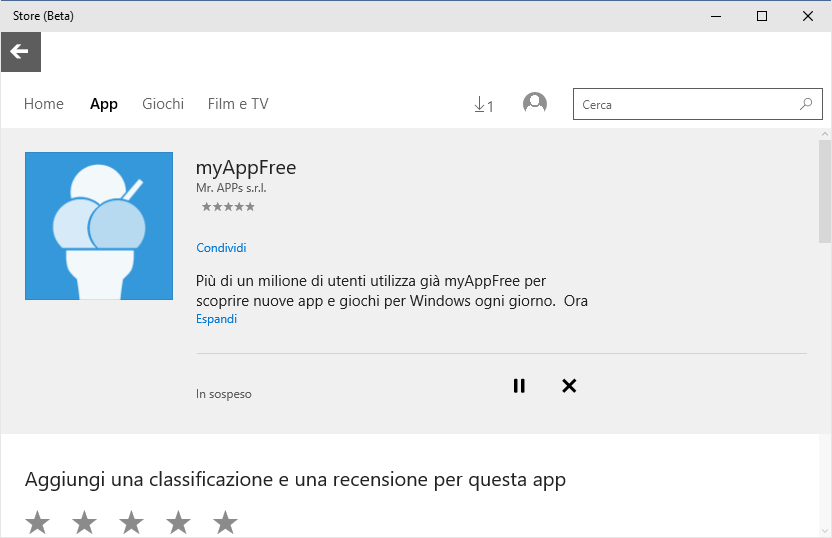
Task: Cancel the download with the X button
Action: click(569, 386)
